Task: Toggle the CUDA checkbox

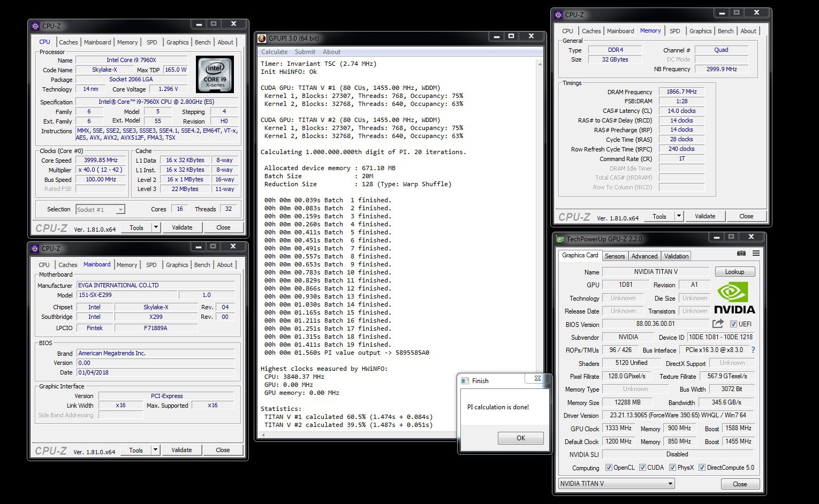Action: click(x=642, y=468)
